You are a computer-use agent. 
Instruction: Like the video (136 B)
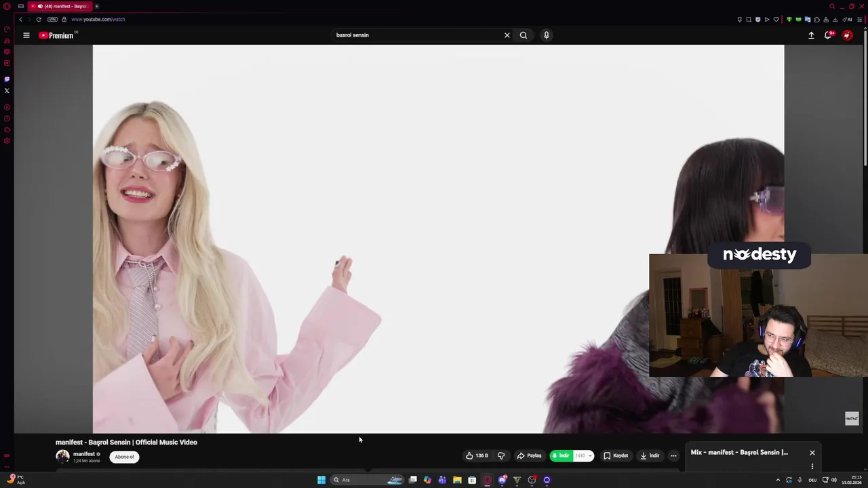[477, 455]
